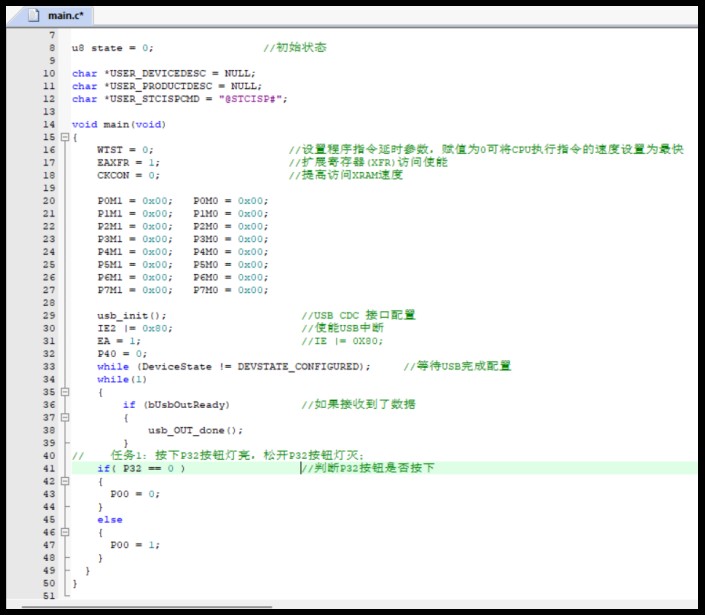Click 'P0M1 = 0x00;' assignment
Screen dimensions: 705x615
pyautogui.click(x=134, y=201)
